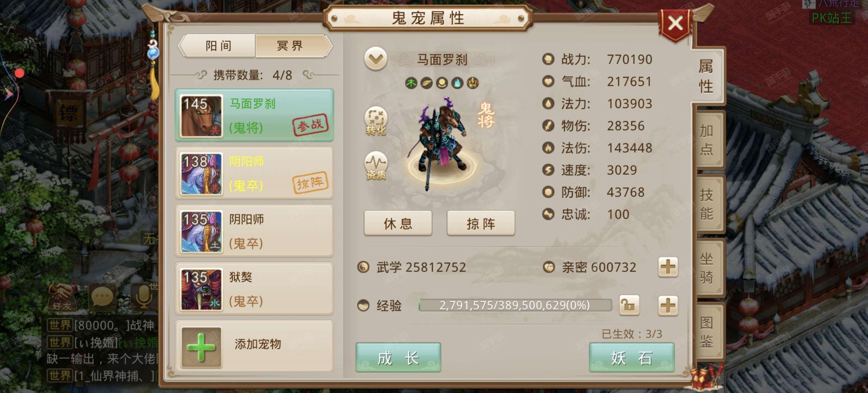Open the 转化 transform icon
The width and height of the screenshot is (868, 393).
(376, 121)
